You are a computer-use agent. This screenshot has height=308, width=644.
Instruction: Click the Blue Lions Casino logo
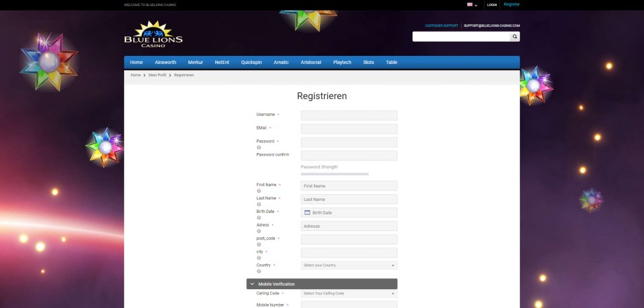(153, 34)
